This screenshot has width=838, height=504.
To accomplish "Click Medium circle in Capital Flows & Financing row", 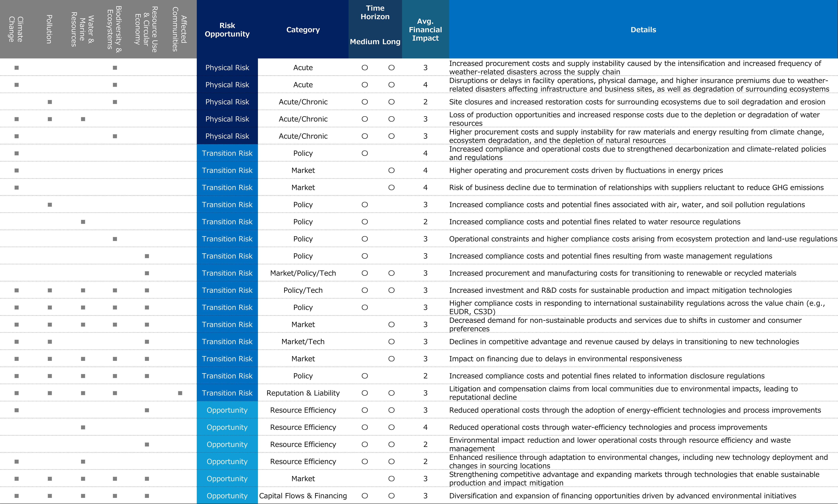I will tap(365, 496).
